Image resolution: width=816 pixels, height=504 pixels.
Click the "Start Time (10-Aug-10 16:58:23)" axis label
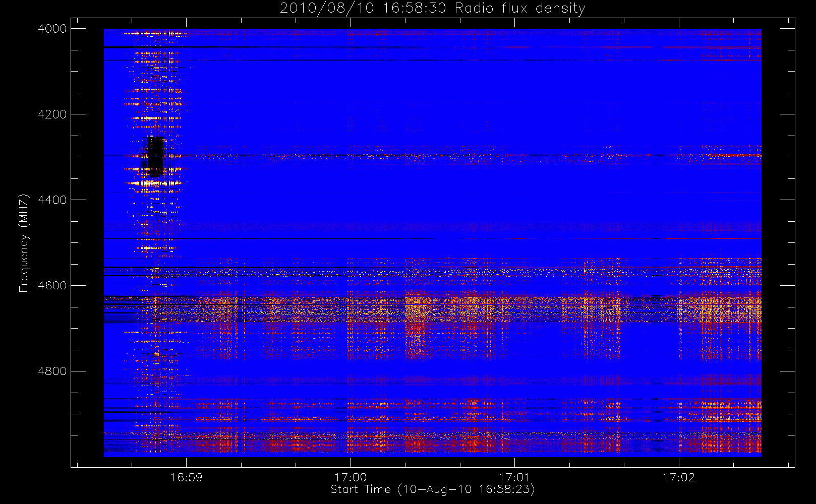432,489
